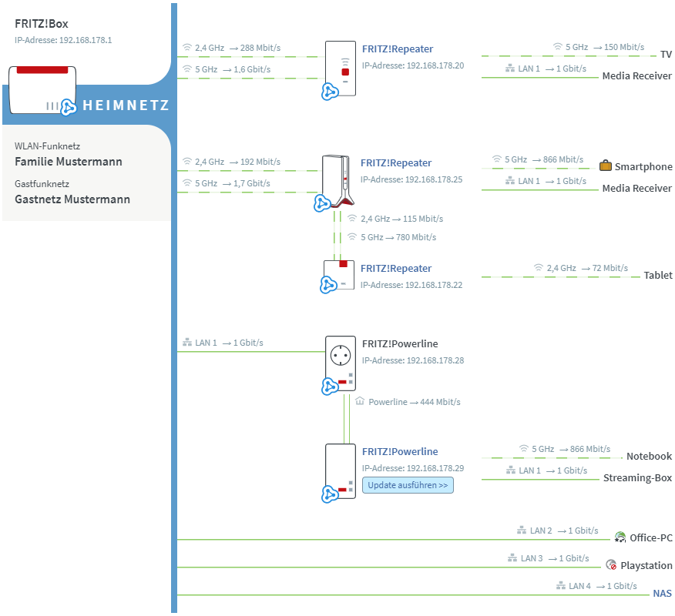This screenshot has height=616, width=675.
Task: Click Media Receiver under TV
Action: pos(636,76)
